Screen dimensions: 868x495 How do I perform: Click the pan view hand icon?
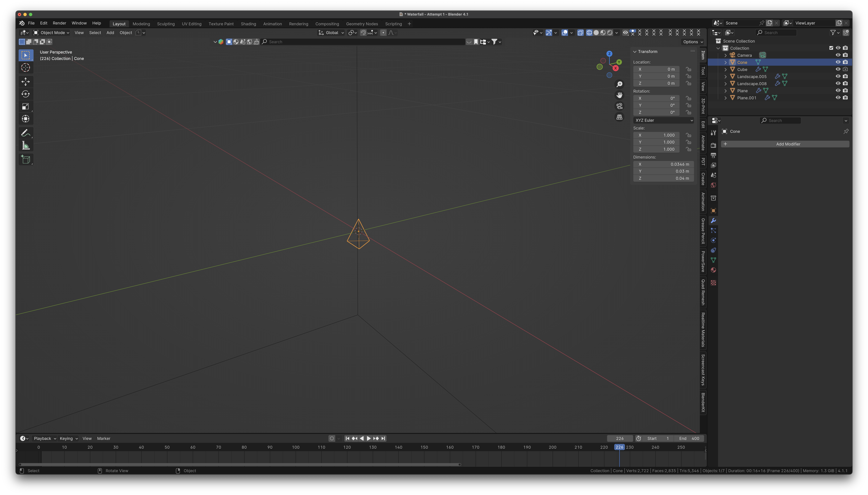pyautogui.click(x=619, y=95)
